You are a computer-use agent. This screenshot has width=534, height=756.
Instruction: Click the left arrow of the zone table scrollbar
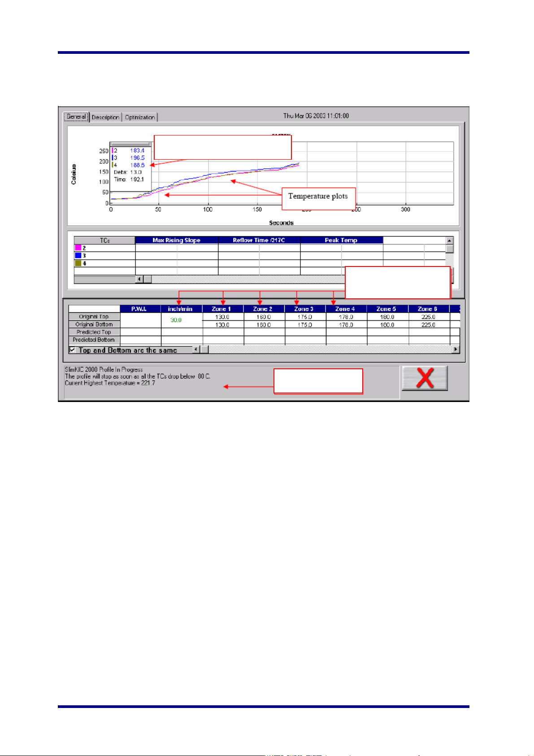196,350
